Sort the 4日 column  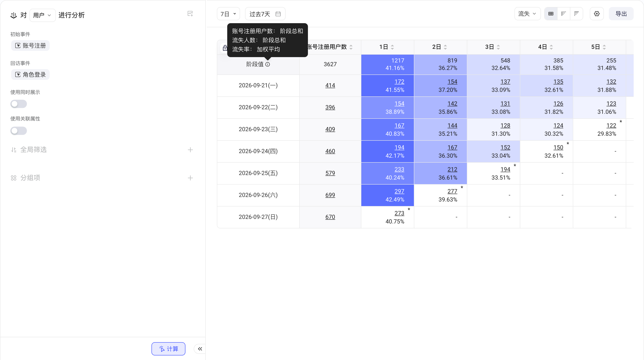pyautogui.click(x=551, y=47)
